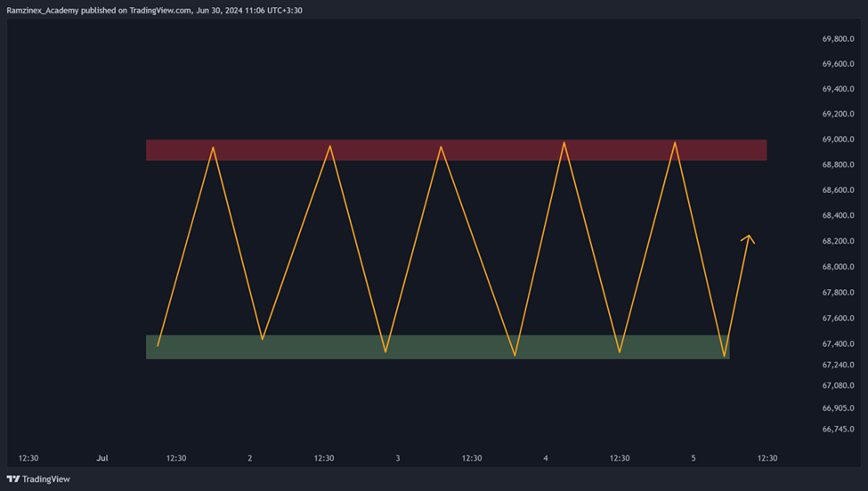This screenshot has height=491, width=868.
Task: Click the 67,800.0 price label
Action: click(838, 292)
